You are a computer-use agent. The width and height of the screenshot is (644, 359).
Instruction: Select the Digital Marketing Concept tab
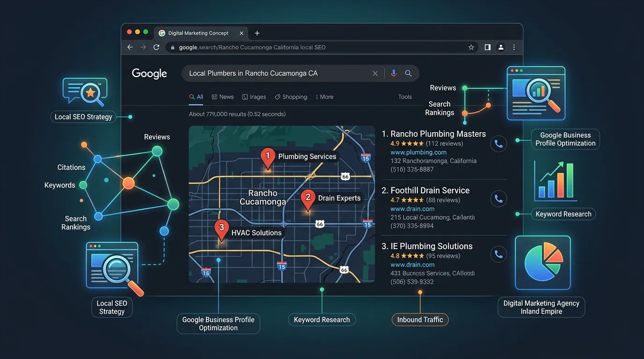pos(201,33)
